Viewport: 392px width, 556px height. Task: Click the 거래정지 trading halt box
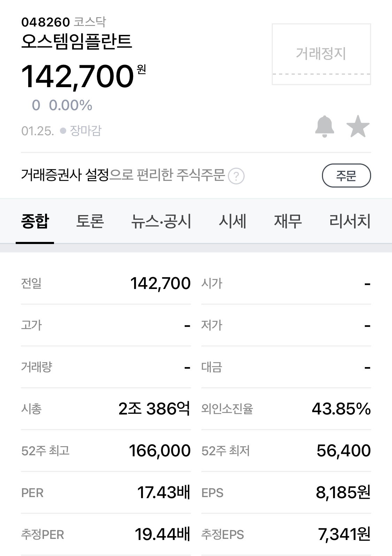click(321, 54)
